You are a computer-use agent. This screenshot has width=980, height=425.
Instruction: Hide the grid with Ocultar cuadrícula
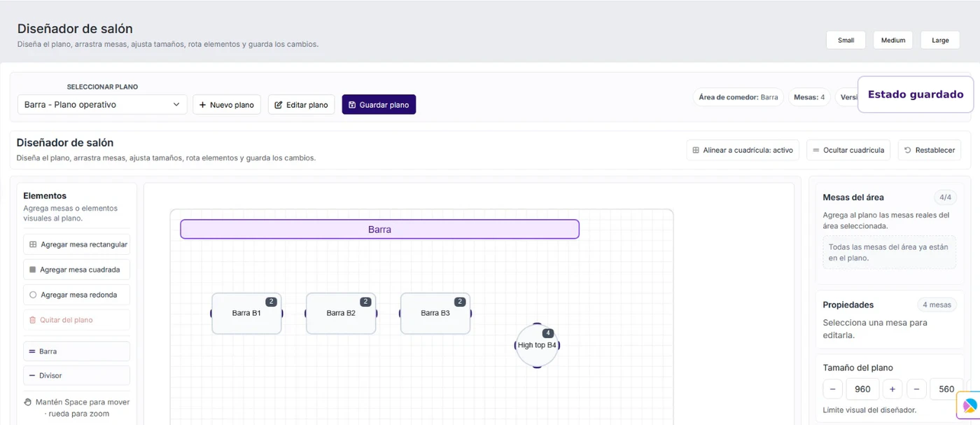pyautogui.click(x=848, y=150)
